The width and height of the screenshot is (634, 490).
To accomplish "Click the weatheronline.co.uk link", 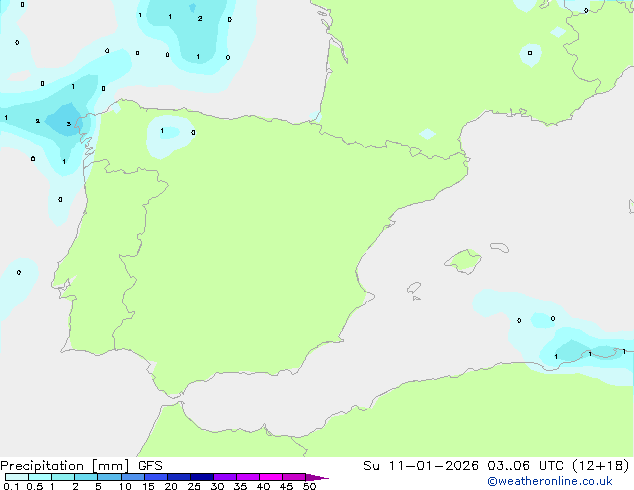I will click(x=550, y=481).
